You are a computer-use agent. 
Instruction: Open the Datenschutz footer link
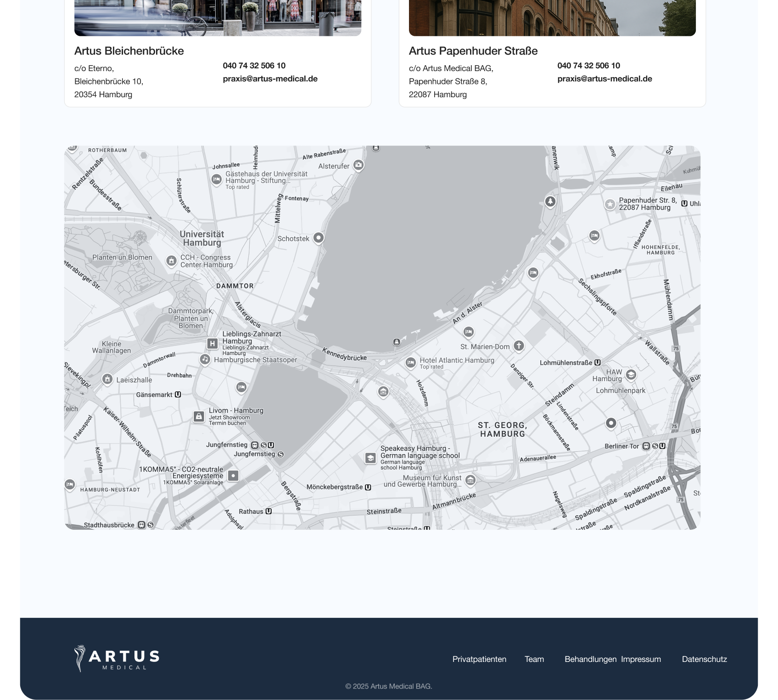pyautogui.click(x=705, y=659)
